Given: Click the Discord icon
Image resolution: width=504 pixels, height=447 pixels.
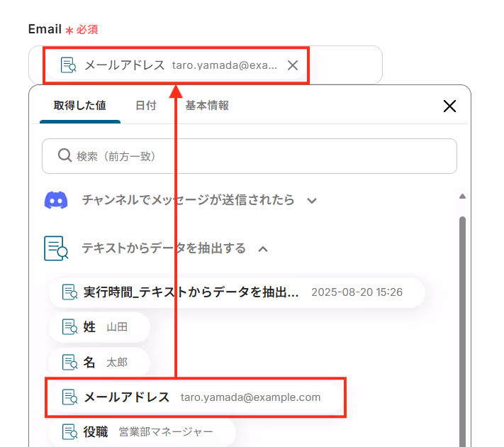Looking at the screenshot, I should tap(56, 200).
